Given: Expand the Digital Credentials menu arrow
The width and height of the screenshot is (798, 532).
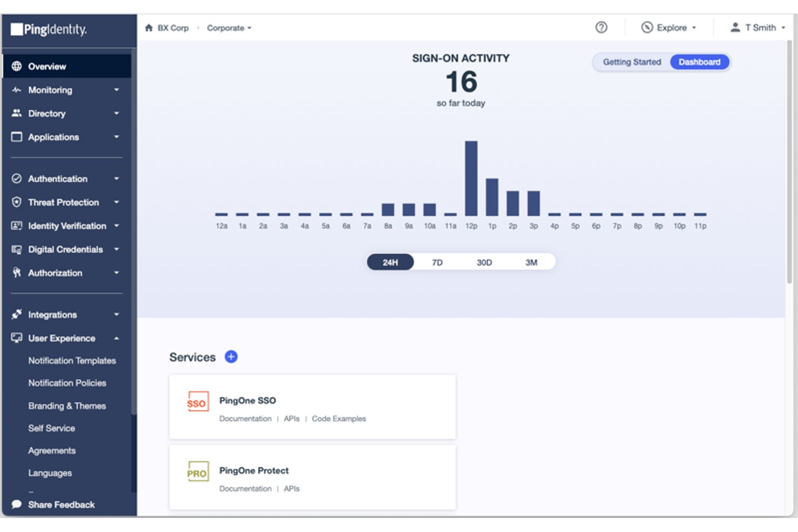Looking at the screenshot, I should point(116,250).
